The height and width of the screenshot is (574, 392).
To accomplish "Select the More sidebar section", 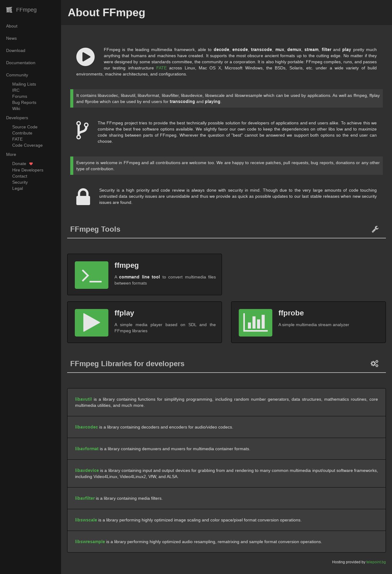I will tap(11, 154).
